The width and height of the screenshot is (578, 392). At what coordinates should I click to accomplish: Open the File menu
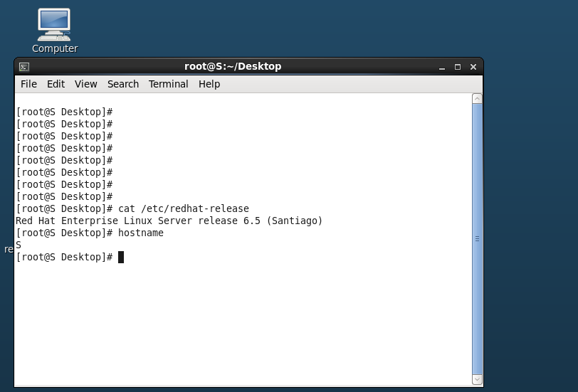click(x=28, y=84)
